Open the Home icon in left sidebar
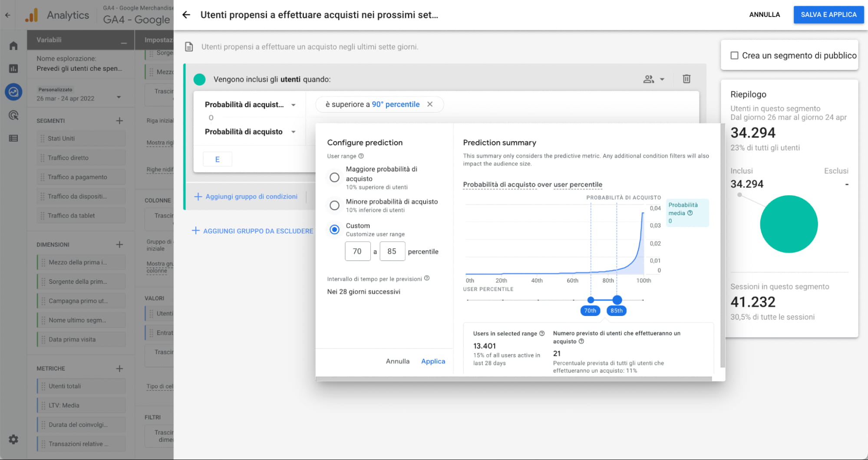This screenshot has width=868, height=460. click(x=13, y=46)
